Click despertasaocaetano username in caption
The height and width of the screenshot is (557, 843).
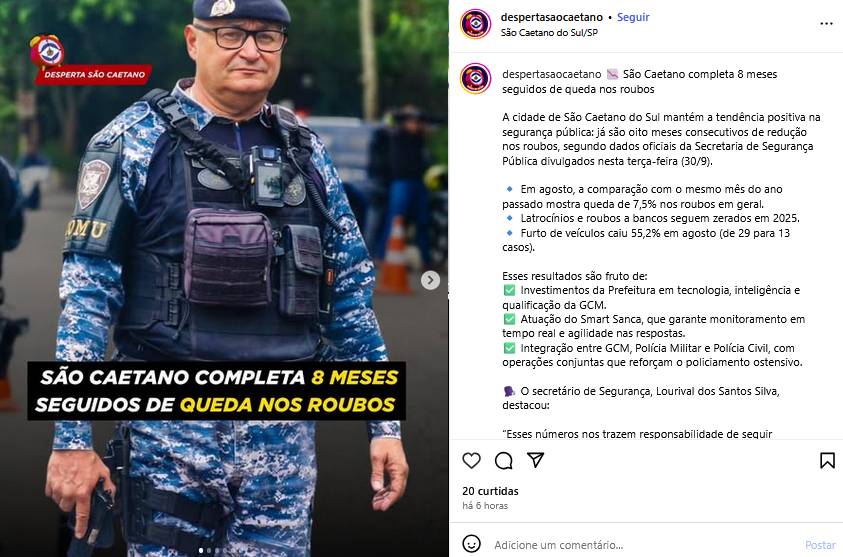point(552,74)
